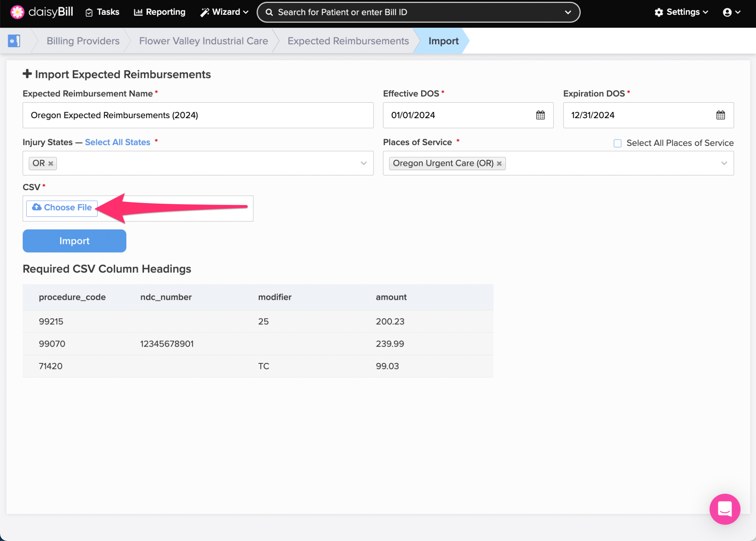Click the daisyBill flower logo
The width and height of the screenshot is (756, 541).
(17, 12)
